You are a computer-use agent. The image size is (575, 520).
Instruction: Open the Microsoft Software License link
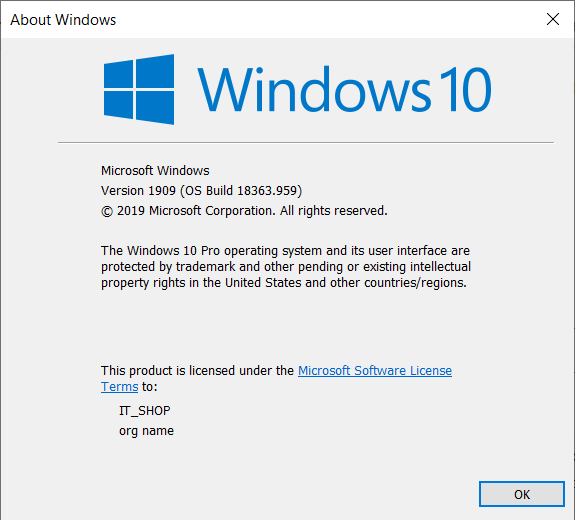pos(375,370)
